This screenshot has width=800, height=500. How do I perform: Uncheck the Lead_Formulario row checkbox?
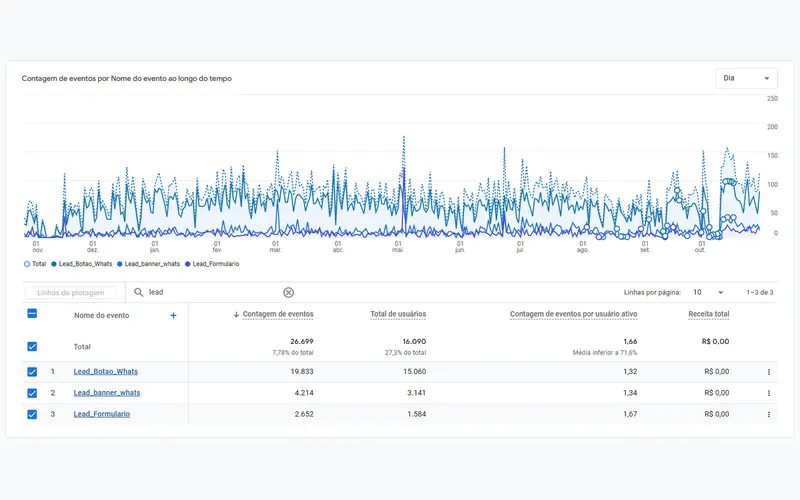point(32,414)
